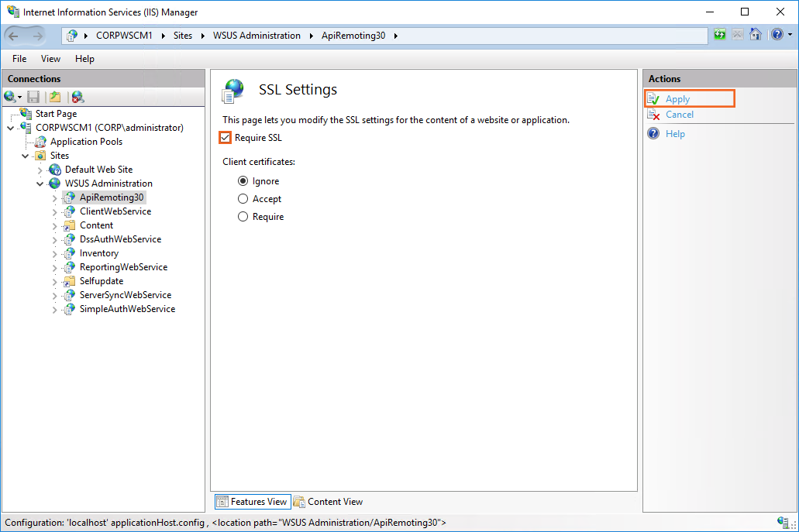Open the File menu
Viewport: 799px width, 532px height.
point(19,59)
